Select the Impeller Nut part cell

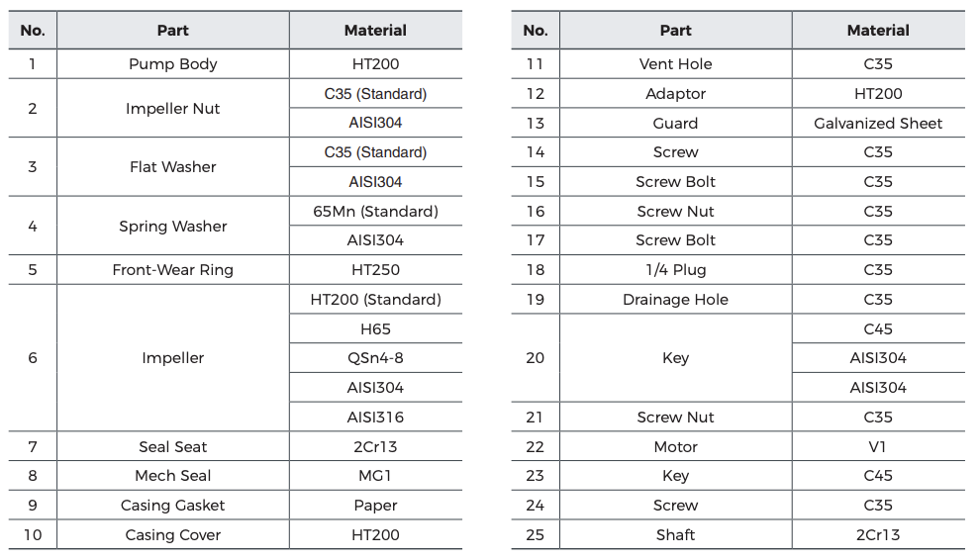[172, 109]
